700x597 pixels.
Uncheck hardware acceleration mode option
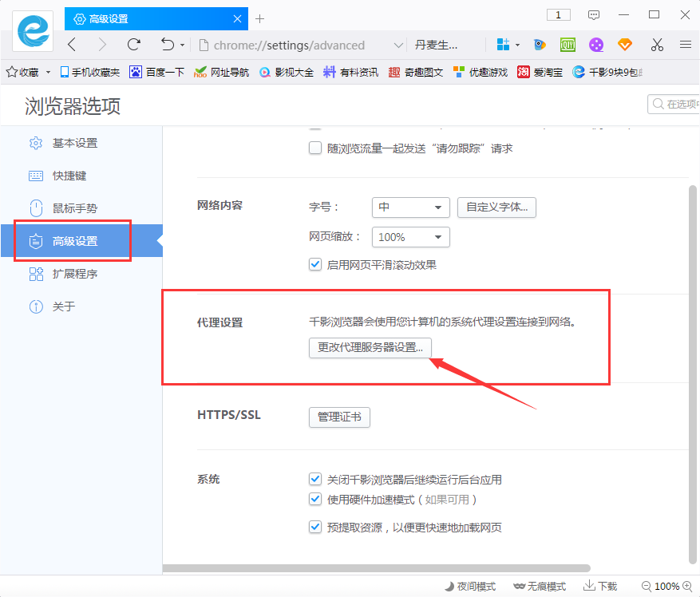point(315,500)
